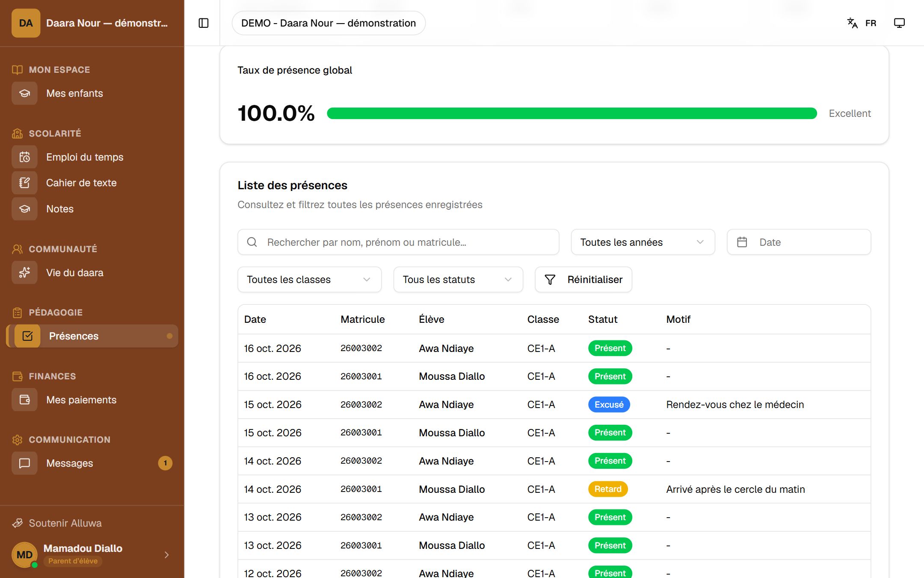Expand the Mamadou Diallo profile chevron
Screen dimensions: 924x578
click(x=166, y=555)
